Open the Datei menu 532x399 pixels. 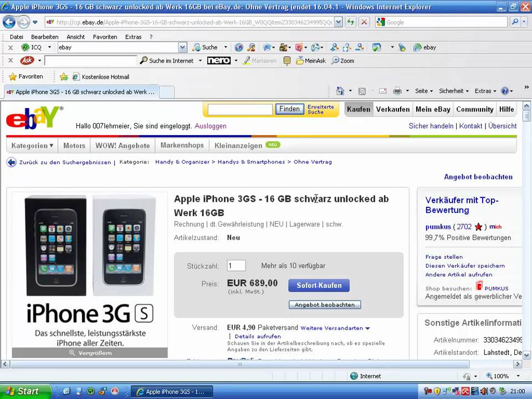tap(17, 37)
